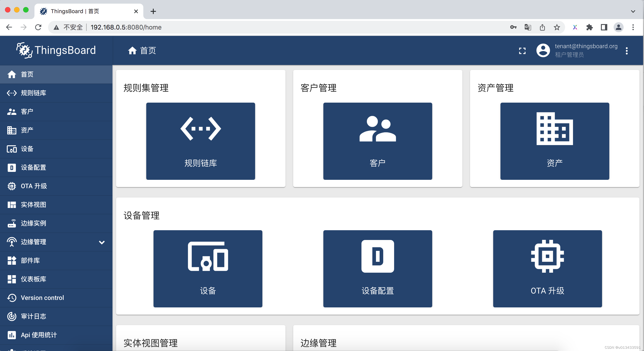The image size is (644, 351).
Task: Toggle fullscreen with the expand icon
Action: tap(522, 51)
